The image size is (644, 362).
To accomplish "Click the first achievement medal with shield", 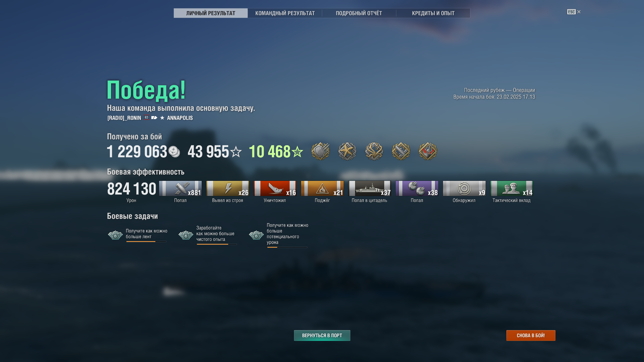I will pos(320,151).
